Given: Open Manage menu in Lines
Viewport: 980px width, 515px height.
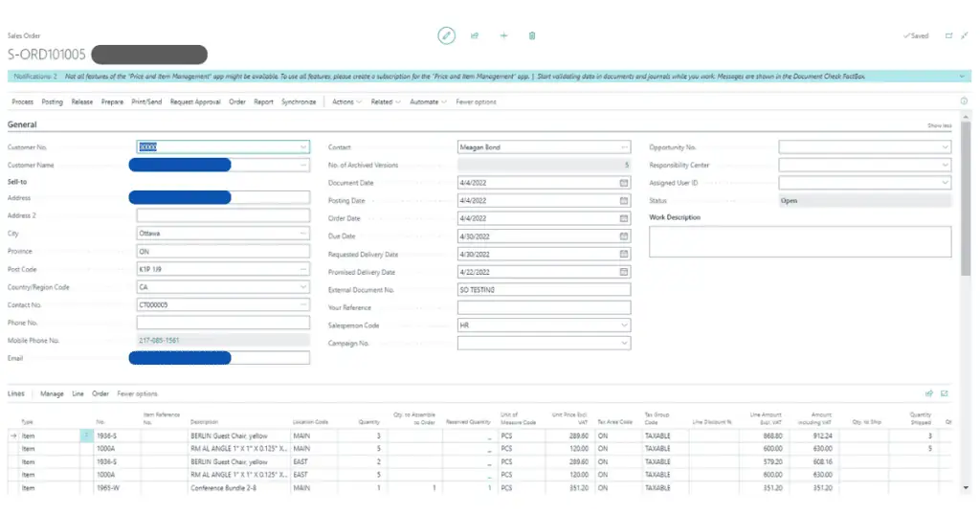Looking at the screenshot, I should point(52,393).
